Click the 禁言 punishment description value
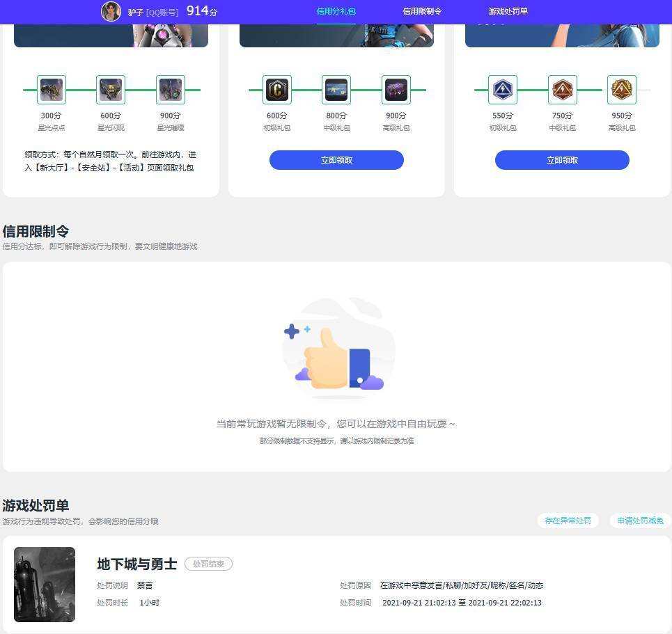This screenshot has height=634, width=672. [x=145, y=585]
